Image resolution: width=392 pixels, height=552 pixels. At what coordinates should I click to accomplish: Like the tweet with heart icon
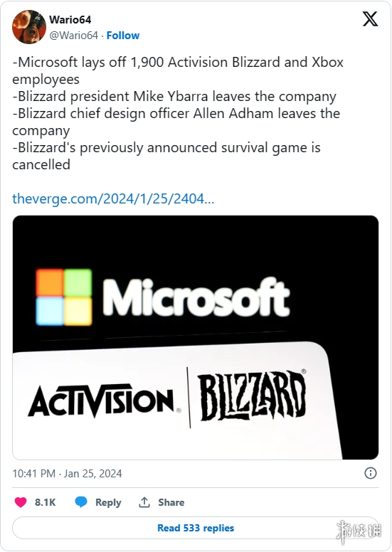coord(21,502)
